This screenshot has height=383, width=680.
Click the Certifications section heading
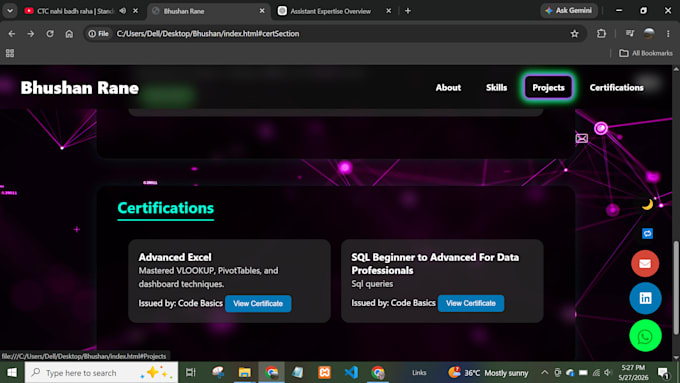(x=166, y=208)
